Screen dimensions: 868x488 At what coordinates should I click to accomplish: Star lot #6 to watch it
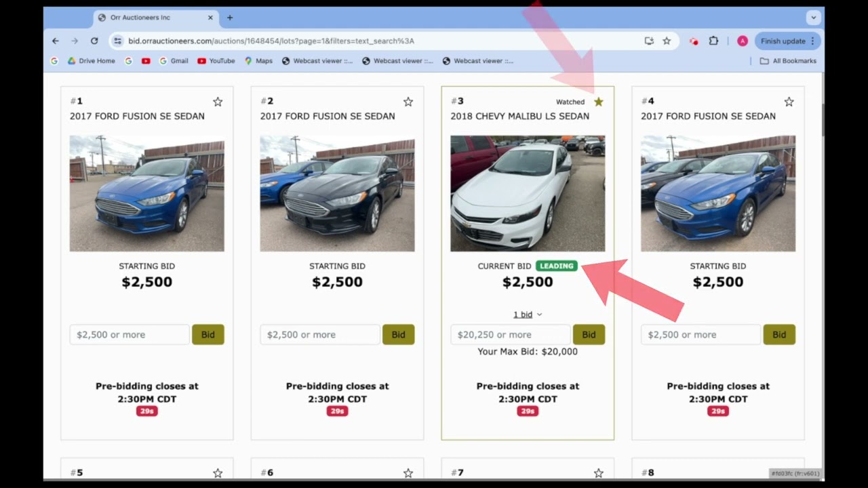pyautogui.click(x=408, y=473)
